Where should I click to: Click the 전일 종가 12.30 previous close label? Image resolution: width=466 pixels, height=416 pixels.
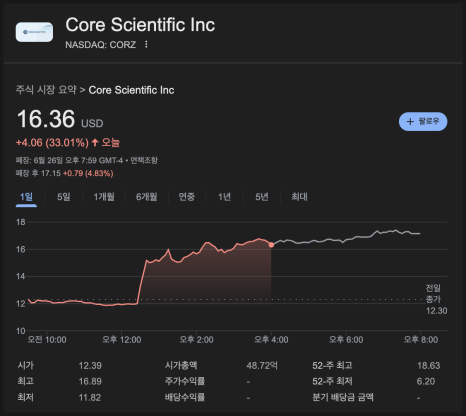tap(436, 299)
